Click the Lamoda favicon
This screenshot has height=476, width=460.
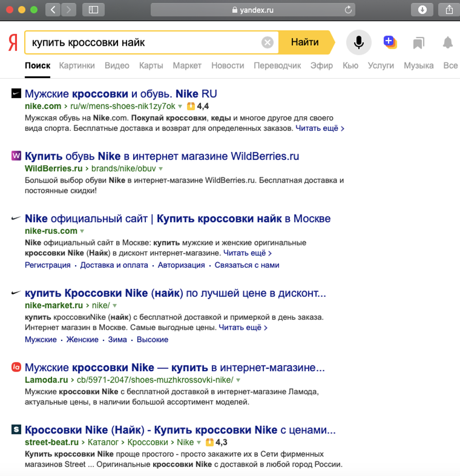pyautogui.click(x=16, y=367)
